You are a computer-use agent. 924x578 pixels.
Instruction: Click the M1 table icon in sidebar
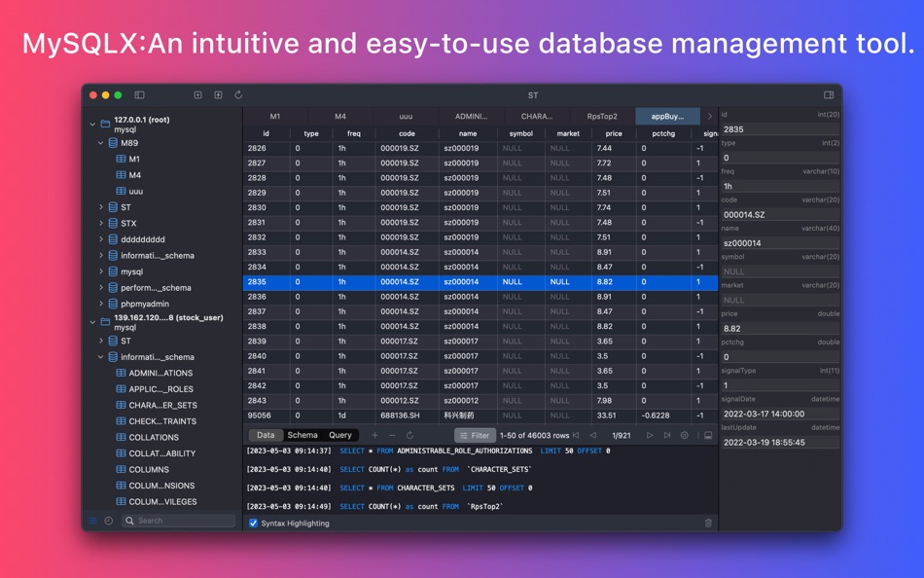coord(121,160)
